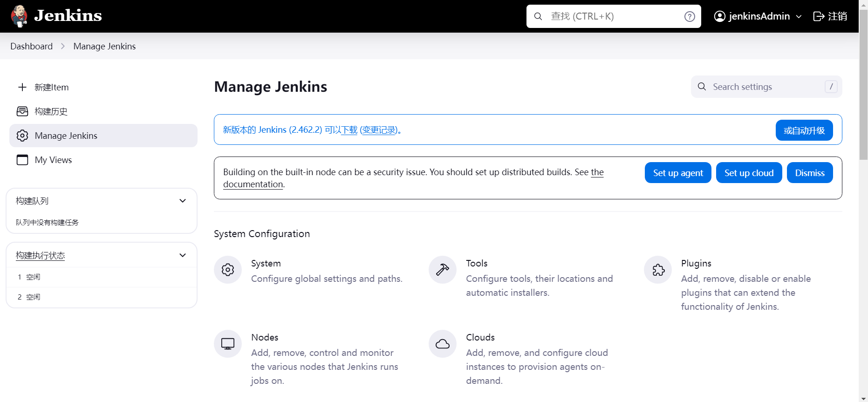Click the 构建历史 inbox icon
This screenshot has width=868, height=402.
[x=22, y=111]
